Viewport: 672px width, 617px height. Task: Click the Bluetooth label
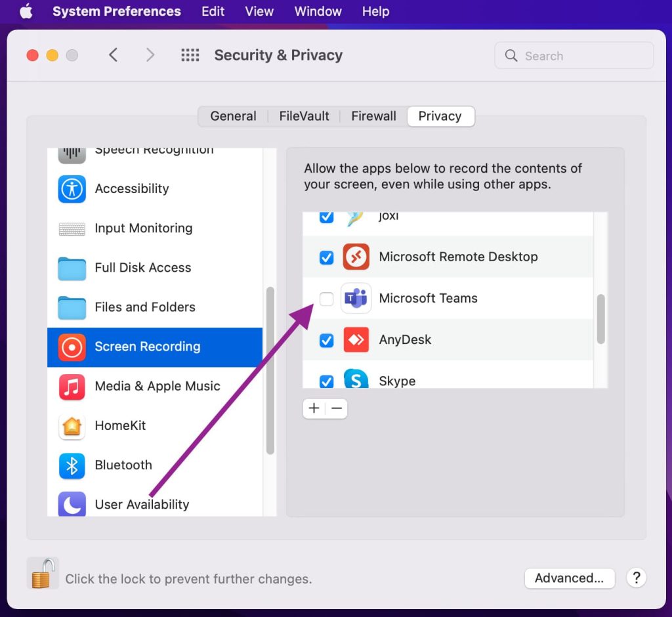123,465
